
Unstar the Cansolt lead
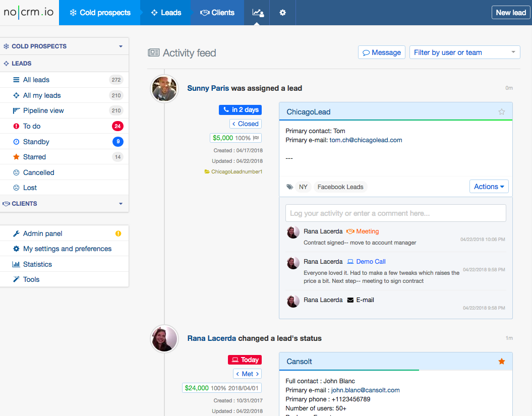[x=501, y=362]
